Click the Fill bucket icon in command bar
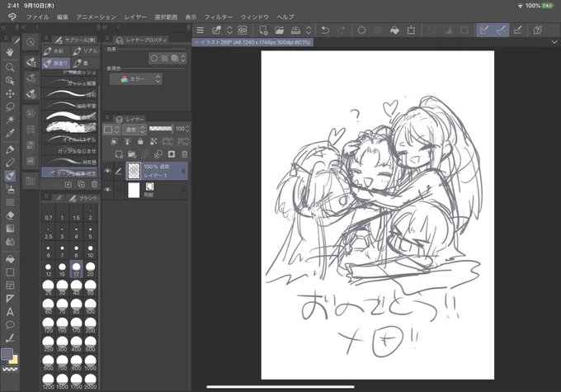The height and width of the screenshot is (392, 561). pyautogui.click(x=394, y=30)
